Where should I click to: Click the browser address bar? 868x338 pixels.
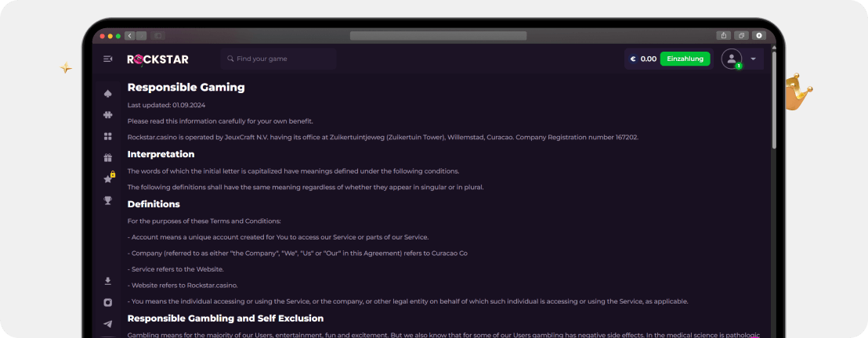pyautogui.click(x=438, y=35)
